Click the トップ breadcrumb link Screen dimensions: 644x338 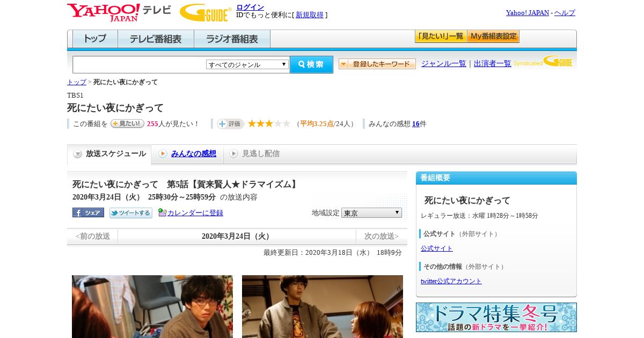(x=76, y=82)
